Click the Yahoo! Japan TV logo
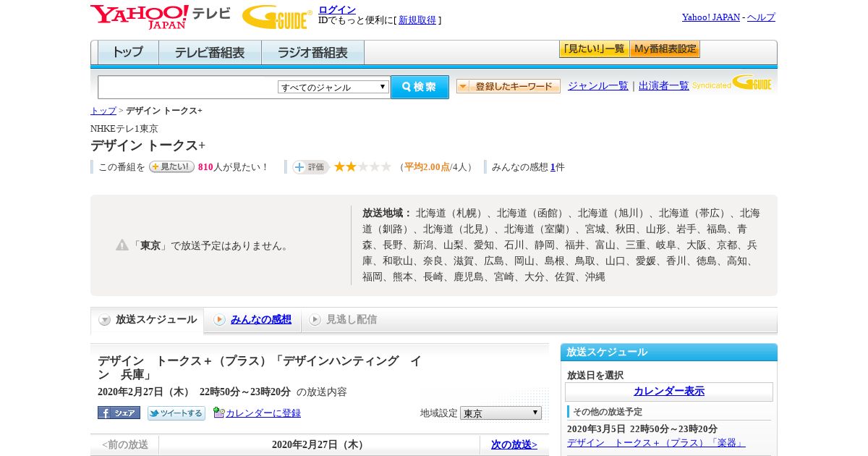This screenshot has height=456, width=868. click(161, 17)
